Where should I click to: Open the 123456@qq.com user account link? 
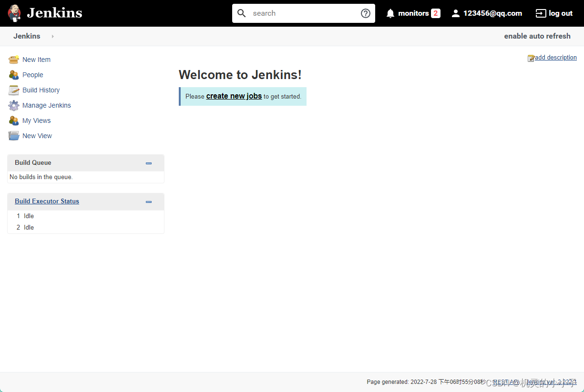pyautogui.click(x=492, y=13)
